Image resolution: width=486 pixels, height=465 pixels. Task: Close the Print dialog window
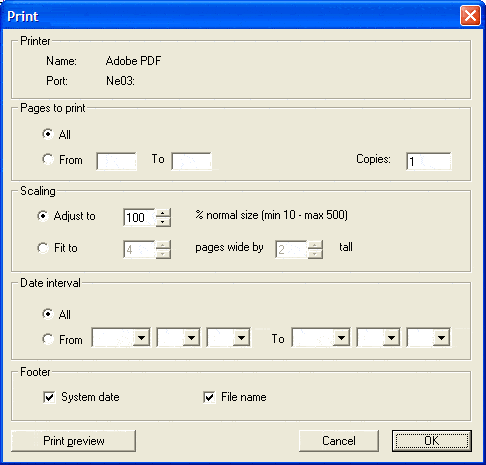pyautogui.click(x=470, y=15)
